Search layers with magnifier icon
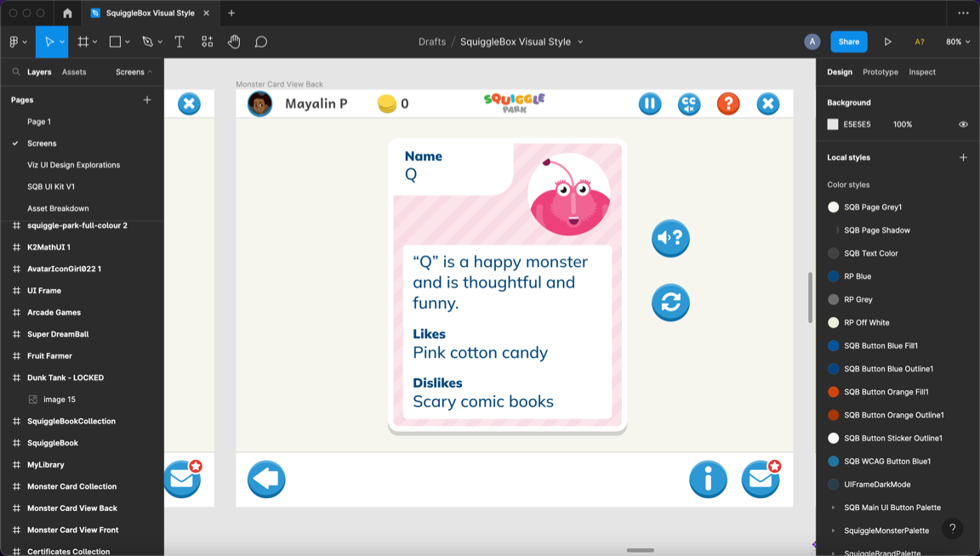This screenshot has width=980, height=556. click(x=16, y=72)
